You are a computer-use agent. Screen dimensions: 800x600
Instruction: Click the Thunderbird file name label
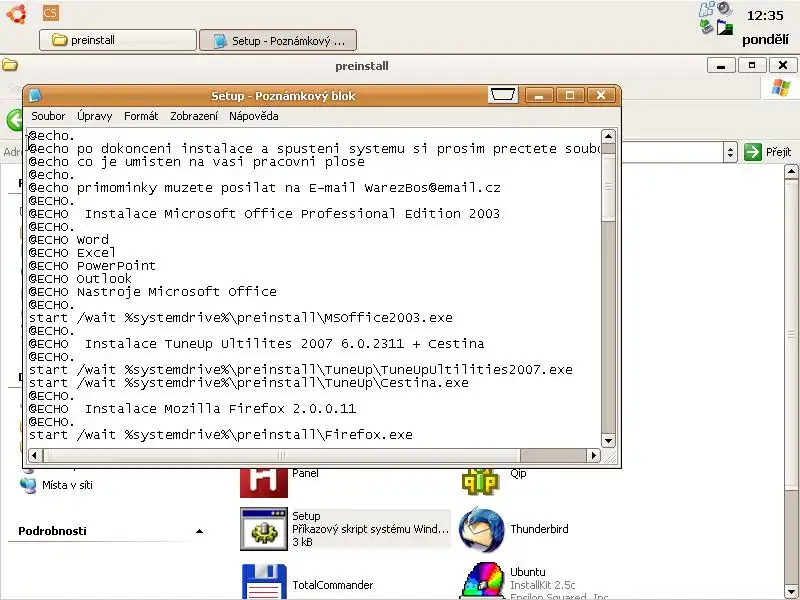coord(539,529)
